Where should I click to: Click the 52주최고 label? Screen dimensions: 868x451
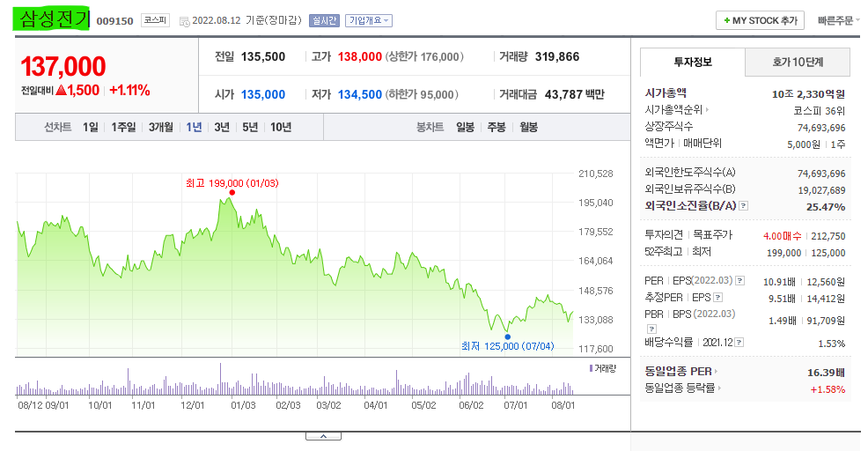pyautogui.click(x=663, y=252)
